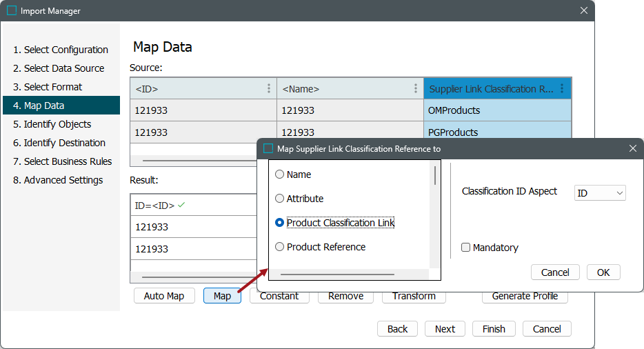Screen dimensions: 644x349
Task: Enable the Mandatory checkbox
Action: [466, 248]
